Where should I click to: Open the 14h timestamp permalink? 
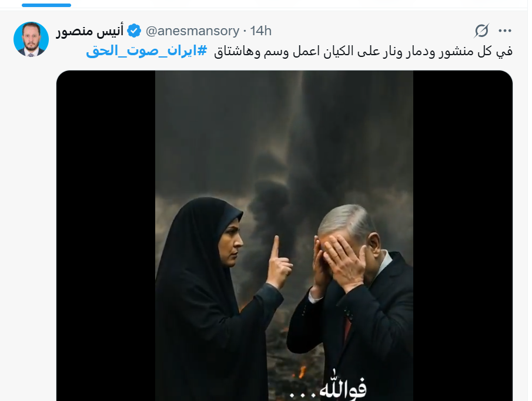pos(261,31)
